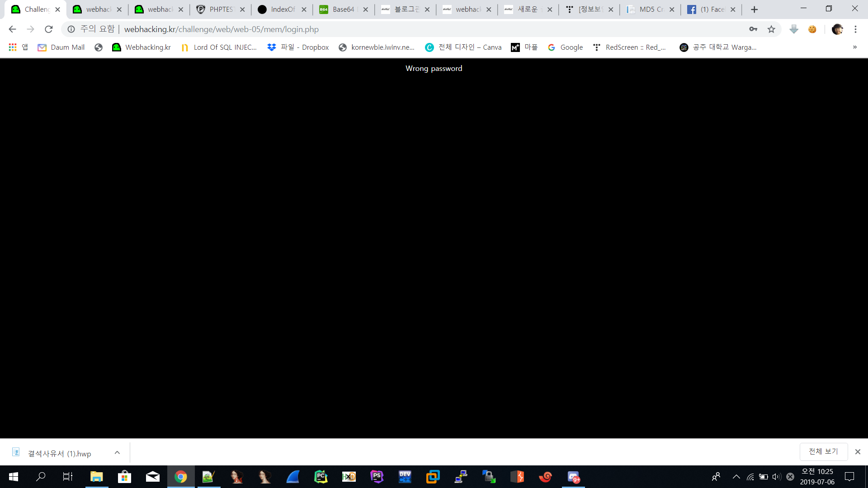Click the address bar URL field
The width and height of the screenshot is (868, 488).
407,29
